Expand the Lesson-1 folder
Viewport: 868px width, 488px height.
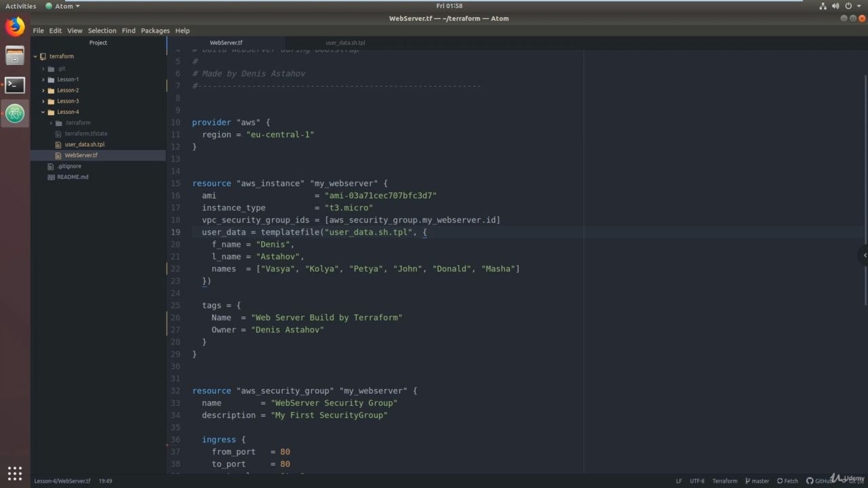[x=43, y=79]
